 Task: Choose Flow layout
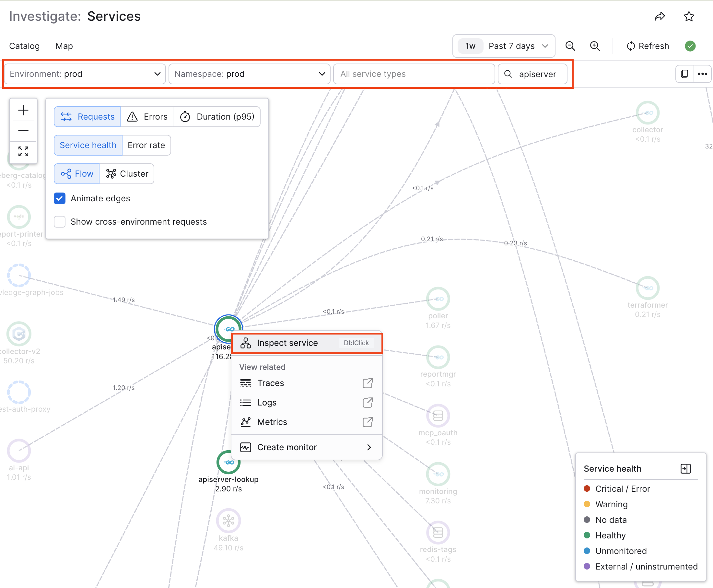[x=77, y=174]
